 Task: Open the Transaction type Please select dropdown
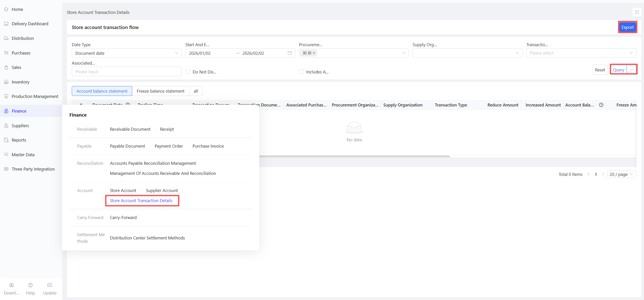point(581,53)
